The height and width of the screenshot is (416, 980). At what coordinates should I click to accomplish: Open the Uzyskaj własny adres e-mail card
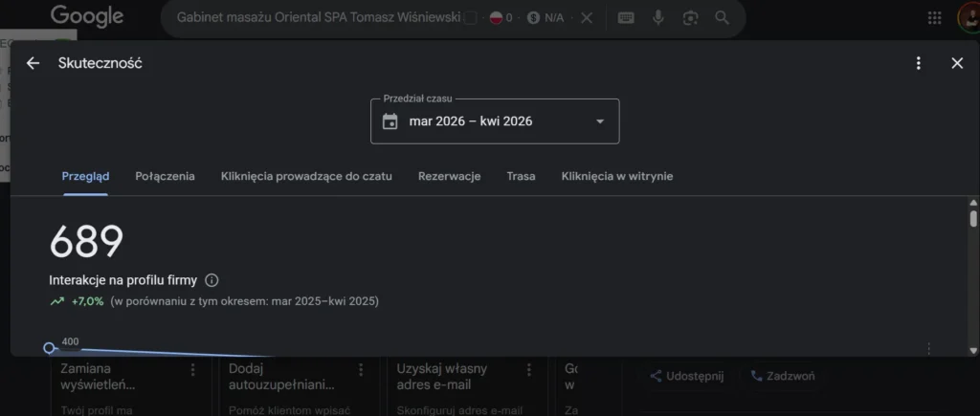tap(467, 387)
